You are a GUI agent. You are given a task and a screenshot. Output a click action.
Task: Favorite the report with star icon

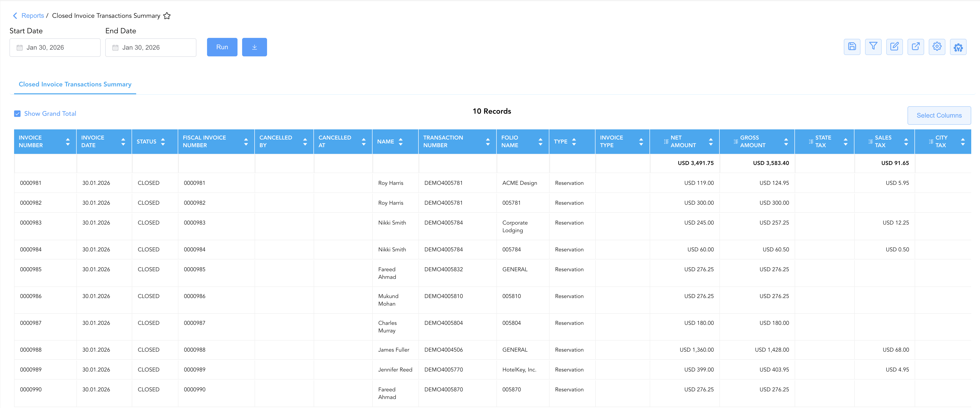click(167, 16)
